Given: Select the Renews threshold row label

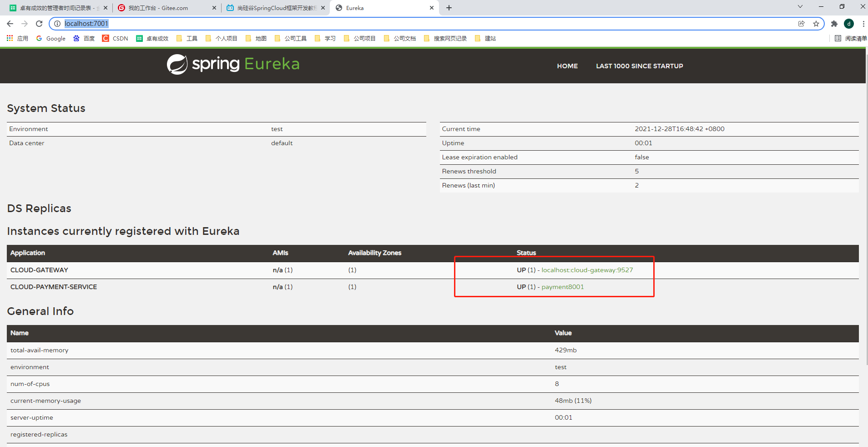Looking at the screenshot, I should pyautogui.click(x=469, y=171).
